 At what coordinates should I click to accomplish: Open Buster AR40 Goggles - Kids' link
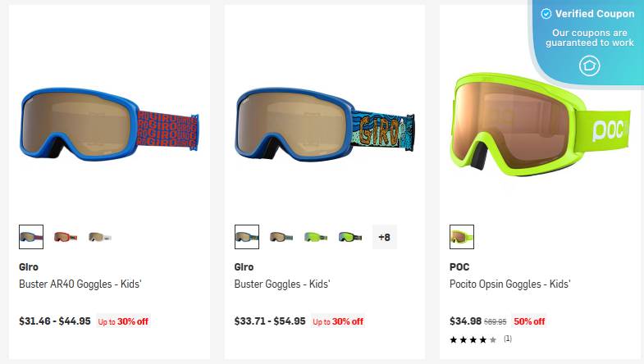pos(80,284)
